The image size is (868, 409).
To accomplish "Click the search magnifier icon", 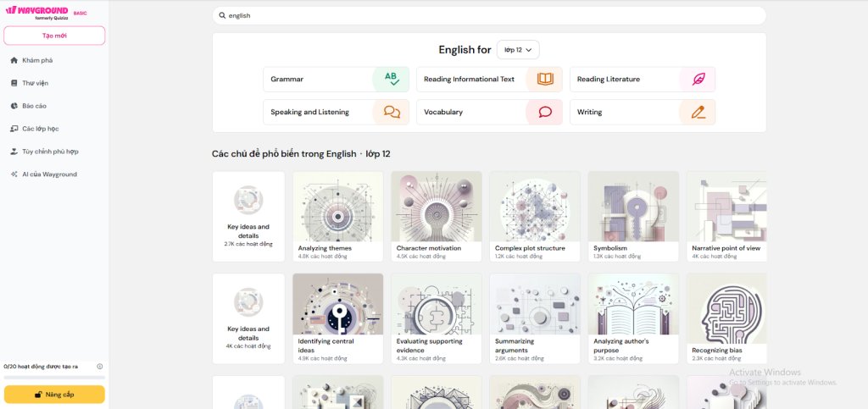I will pyautogui.click(x=222, y=15).
